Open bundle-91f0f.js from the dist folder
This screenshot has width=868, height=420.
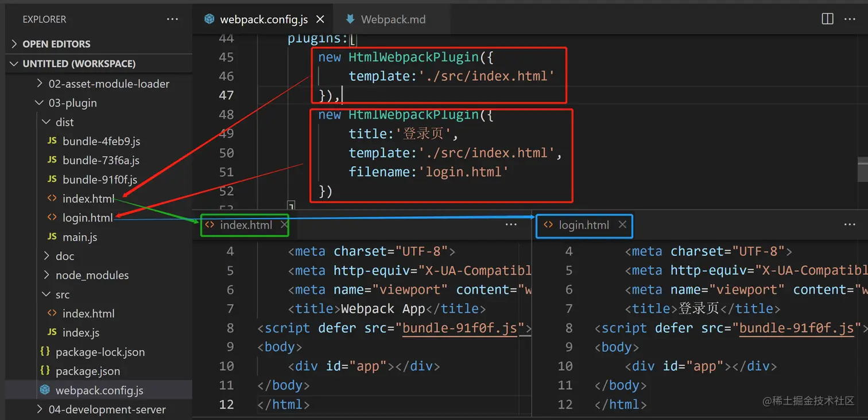click(x=99, y=180)
